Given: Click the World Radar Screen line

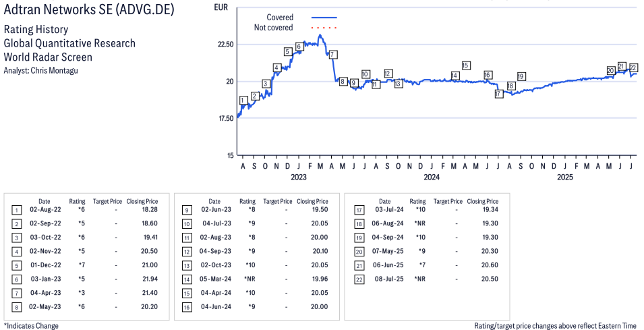Looking at the screenshot, I should (48, 57).
